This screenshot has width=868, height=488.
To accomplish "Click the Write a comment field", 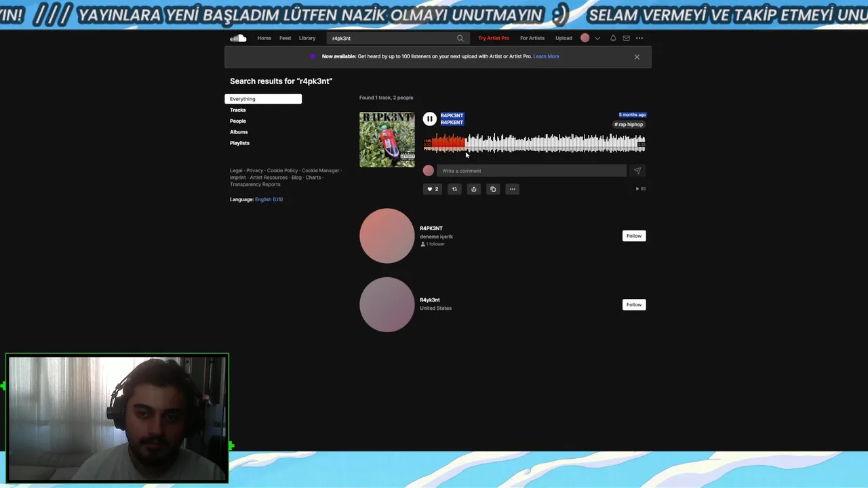I will tap(531, 171).
